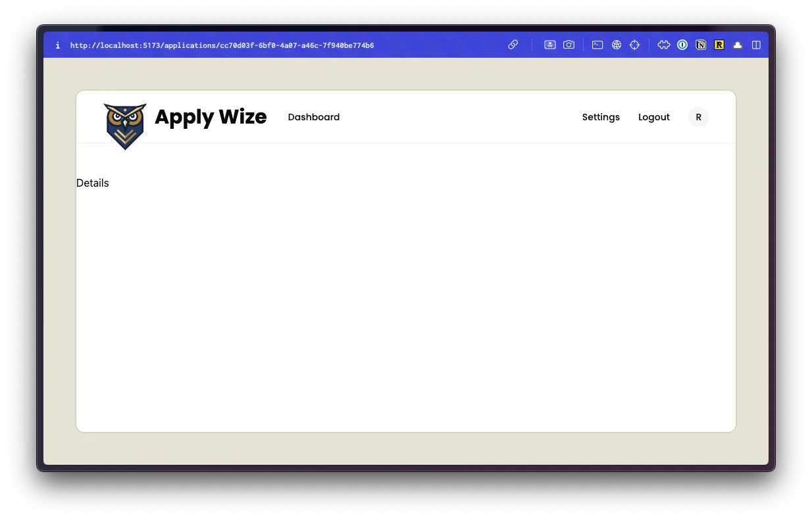Image resolution: width=812 pixels, height=520 pixels.
Task: Select the crosshair element inspector icon
Action: (635, 45)
